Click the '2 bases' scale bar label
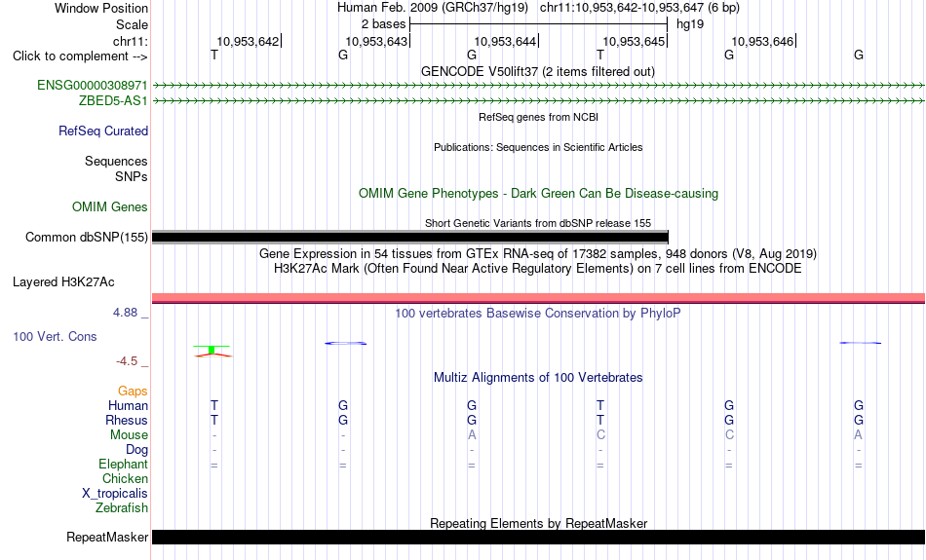926x560 pixels. 384,24
